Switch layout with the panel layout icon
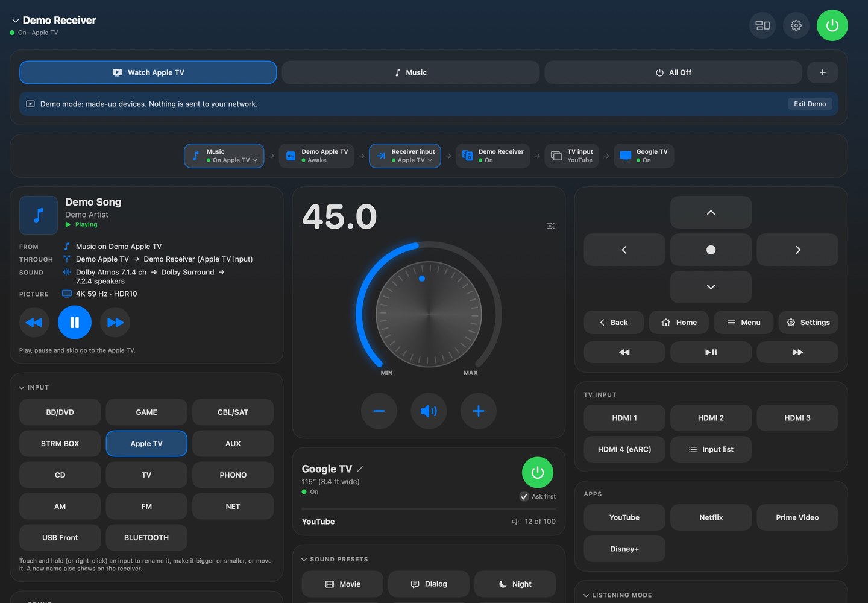 point(763,25)
